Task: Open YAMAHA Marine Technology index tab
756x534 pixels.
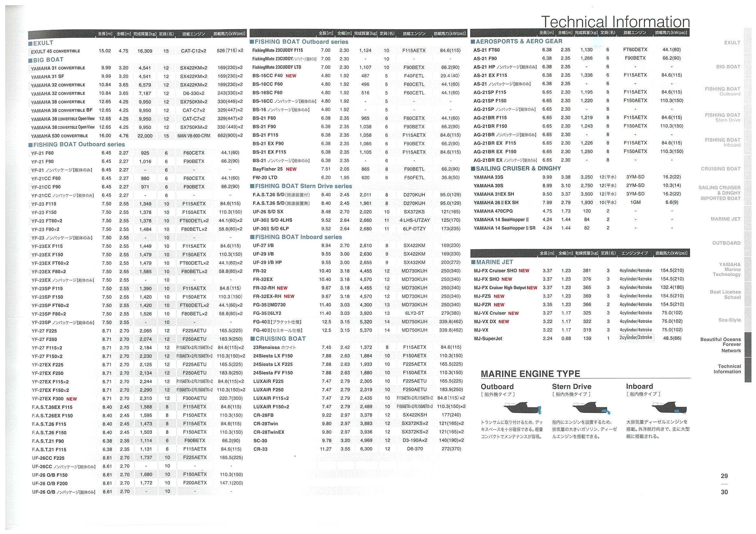Action: [x=727, y=269]
